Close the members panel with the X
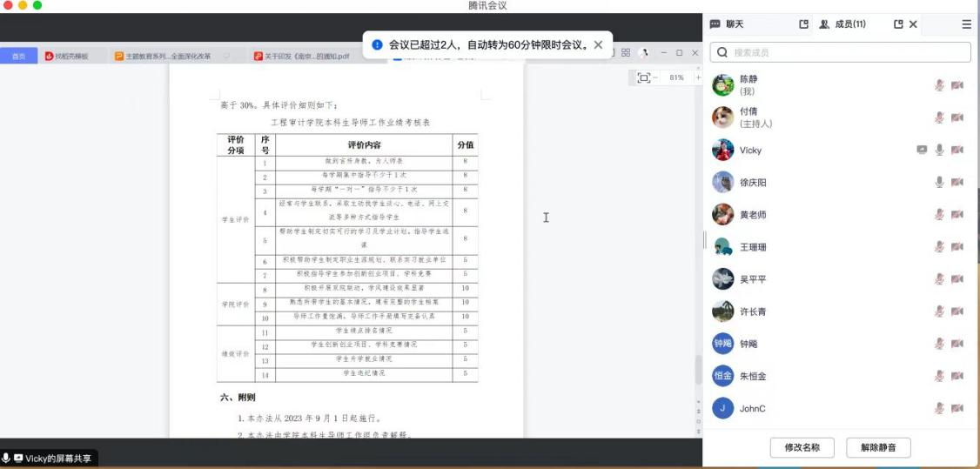 click(x=913, y=24)
